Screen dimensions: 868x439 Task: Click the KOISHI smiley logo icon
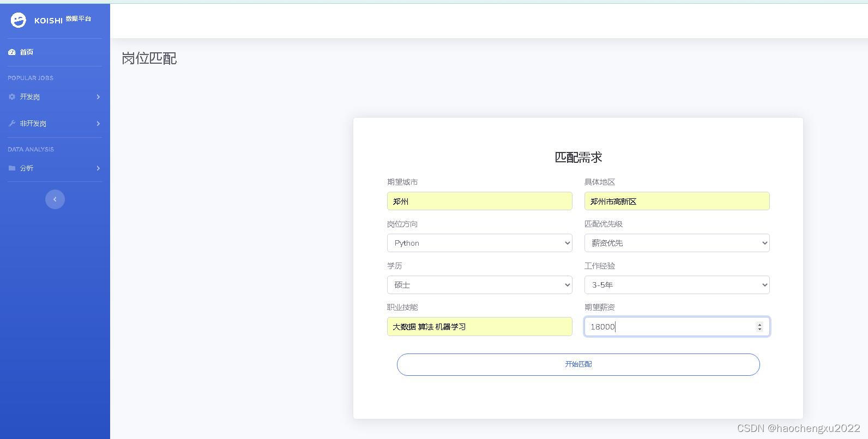point(18,21)
